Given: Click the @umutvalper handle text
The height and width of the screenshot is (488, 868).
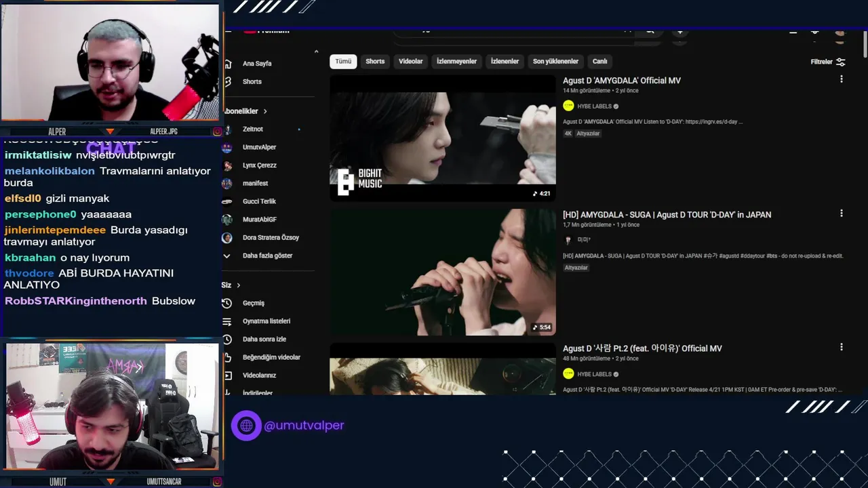Looking at the screenshot, I should [304, 426].
